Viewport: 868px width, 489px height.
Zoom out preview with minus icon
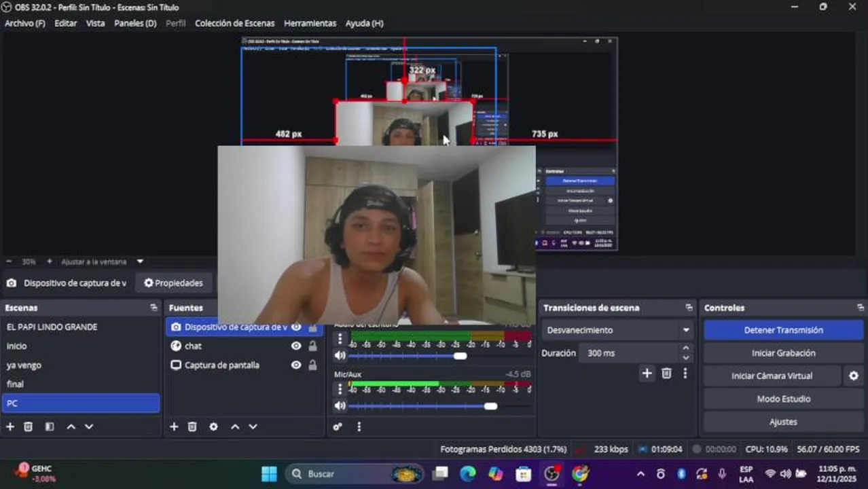(9, 261)
